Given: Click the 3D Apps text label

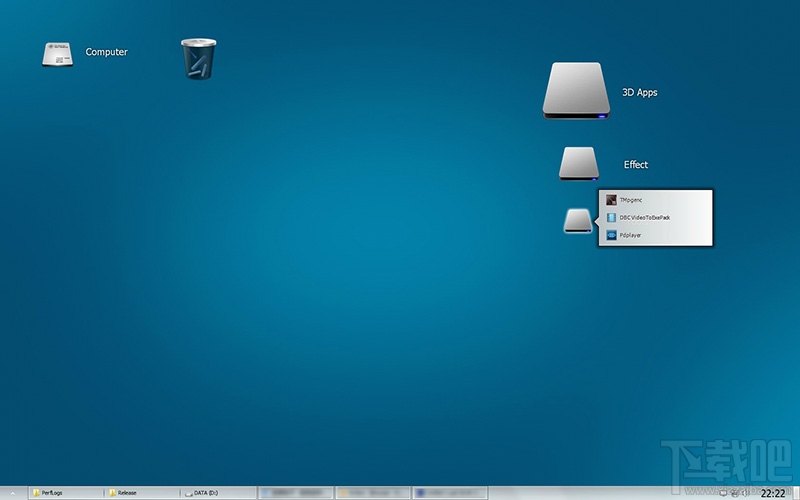Looking at the screenshot, I should [639, 92].
